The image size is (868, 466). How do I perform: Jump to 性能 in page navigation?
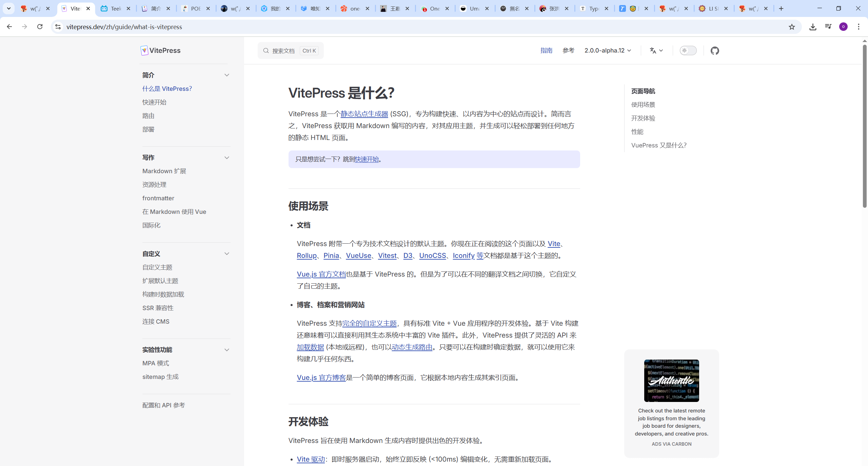coord(637,131)
